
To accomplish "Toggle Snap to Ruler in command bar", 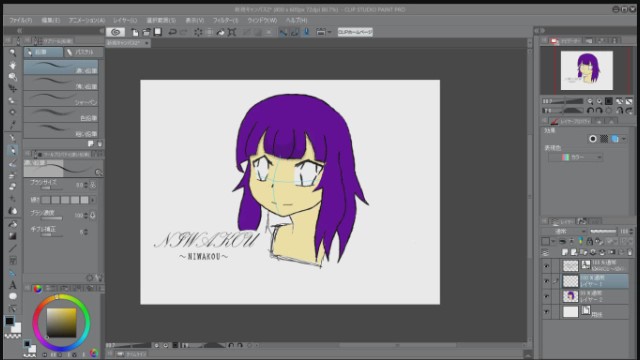I will point(283,32).
